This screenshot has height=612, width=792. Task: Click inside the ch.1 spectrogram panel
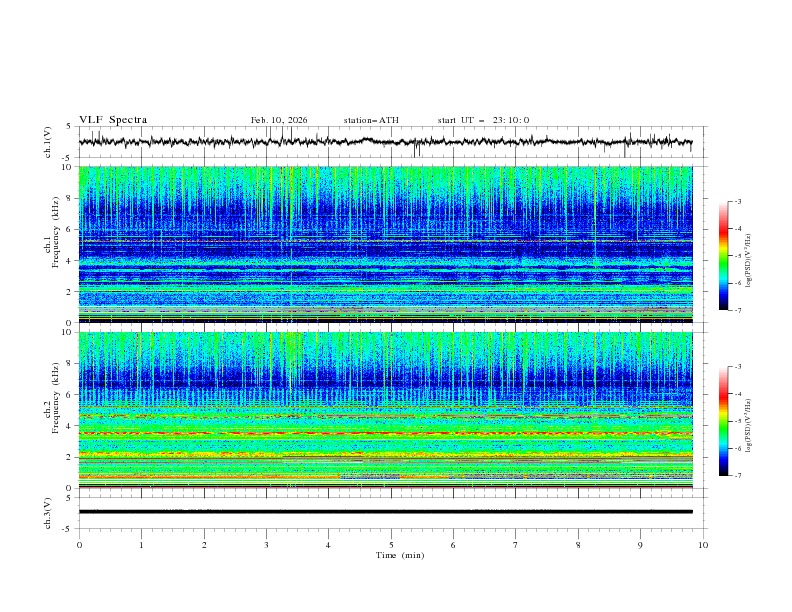click(385, 244)
